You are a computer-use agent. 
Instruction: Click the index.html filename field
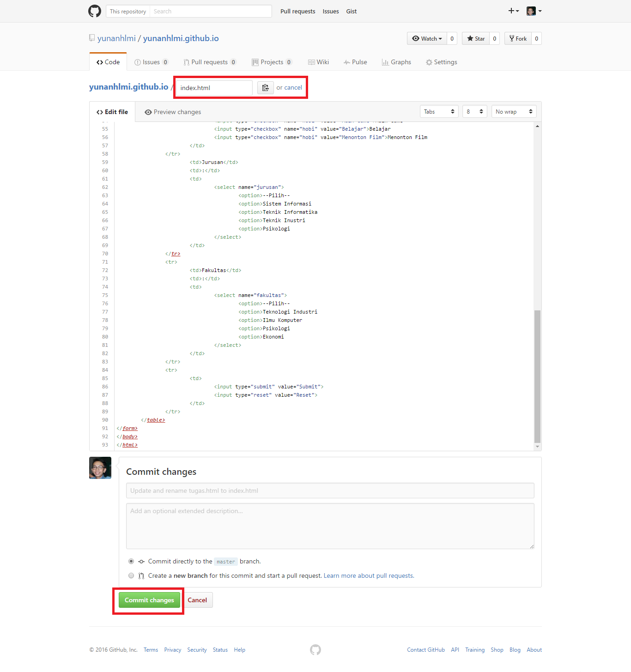[214, 88]
